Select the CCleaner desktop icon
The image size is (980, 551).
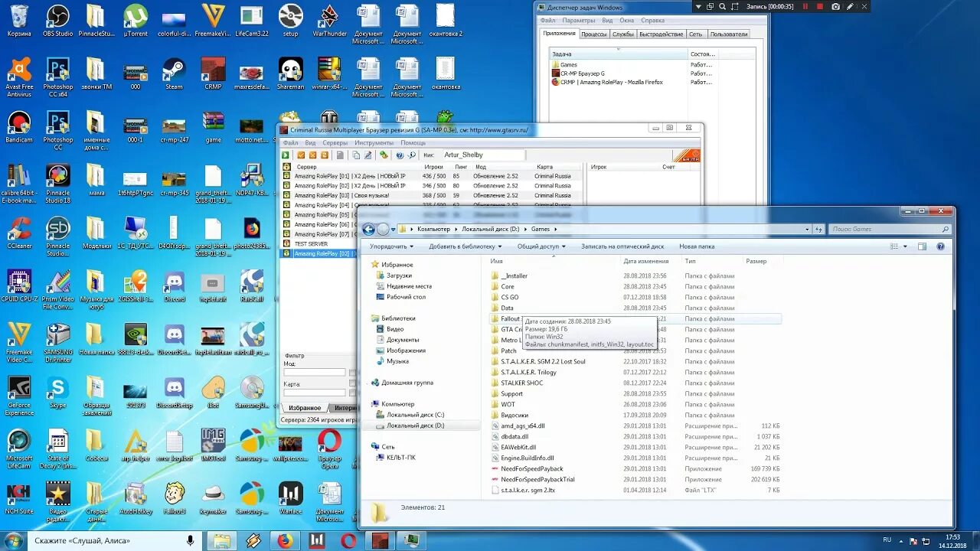tap(19, 233)
